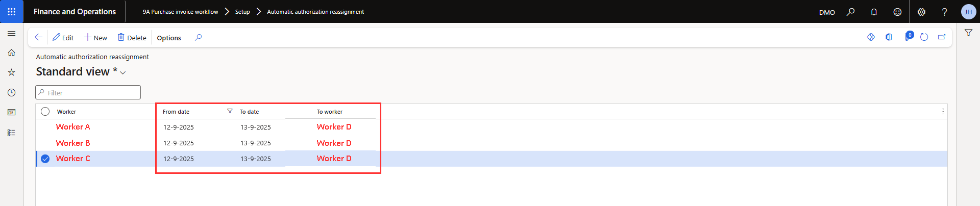Viewport: 980px width, 206px height.
Task: Open the Worker A link
Action: pos(73,127)
